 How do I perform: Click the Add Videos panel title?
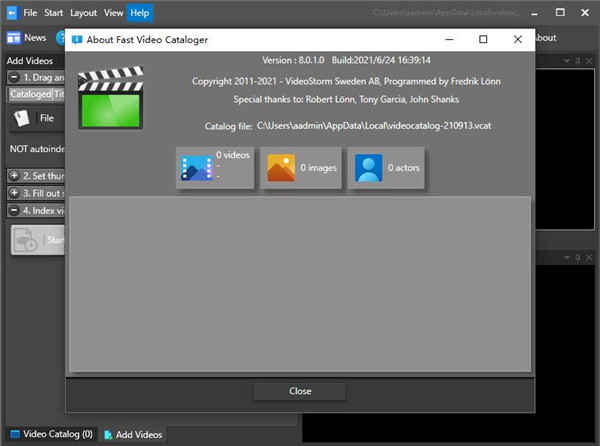30,61
